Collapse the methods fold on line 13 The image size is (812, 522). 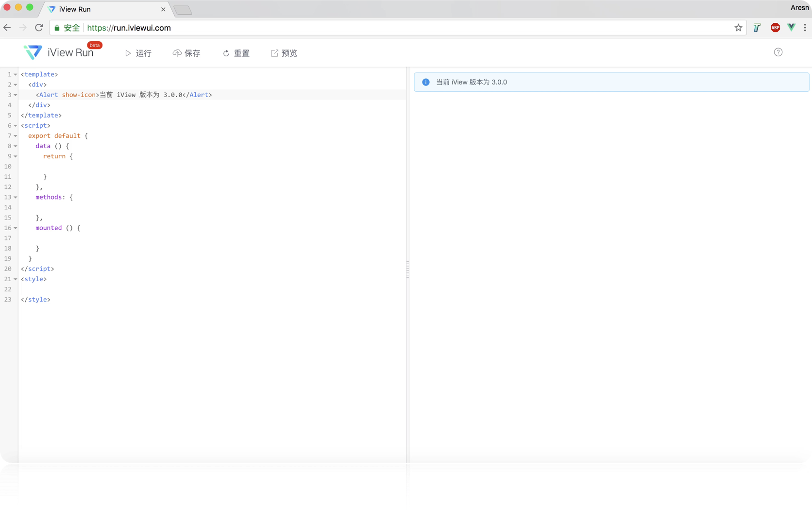pyautogui.click(x=16, y=197)
